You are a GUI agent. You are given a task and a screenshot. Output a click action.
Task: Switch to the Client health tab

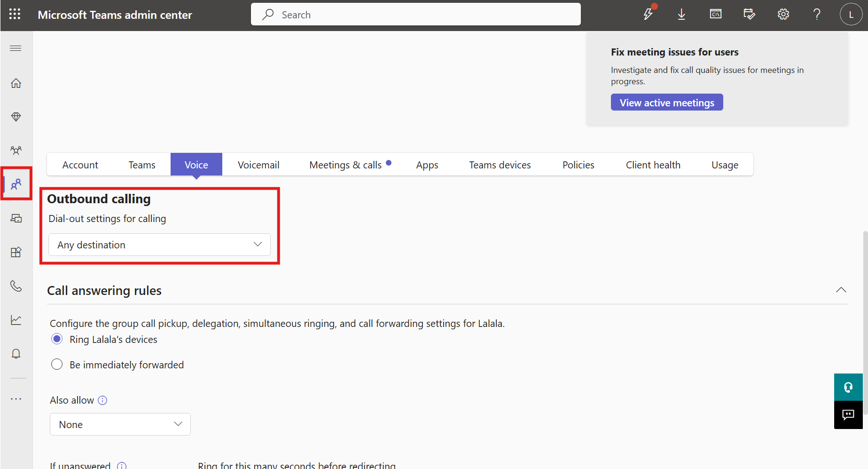click(653, 165)
